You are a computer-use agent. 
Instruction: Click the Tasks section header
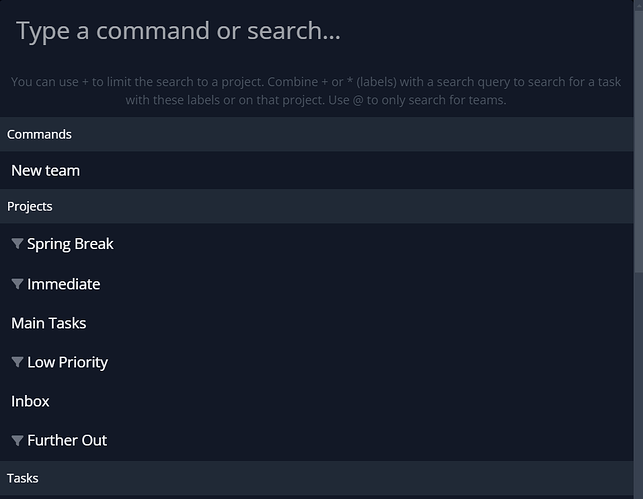23,478
